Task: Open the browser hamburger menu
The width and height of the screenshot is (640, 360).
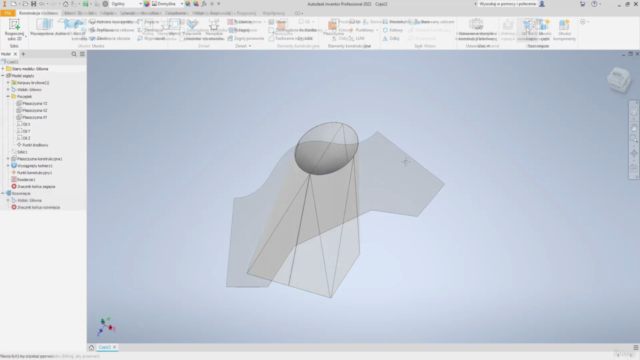Action: pos(82,54)
